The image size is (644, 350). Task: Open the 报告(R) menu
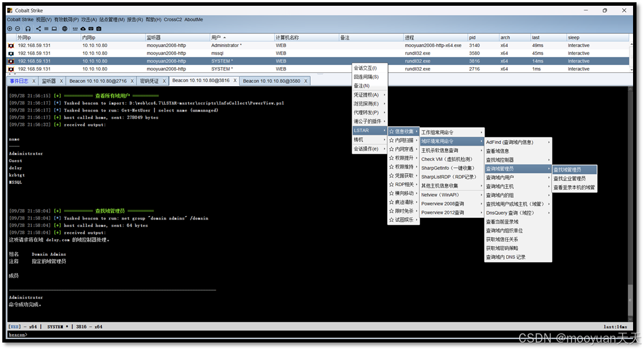pos(135,20)
